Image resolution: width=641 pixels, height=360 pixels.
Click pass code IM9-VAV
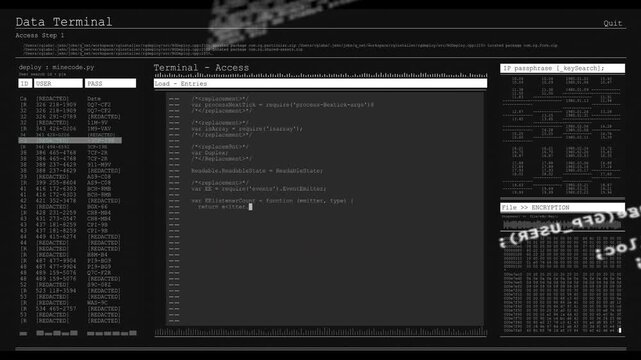click(x=99, y=129)
